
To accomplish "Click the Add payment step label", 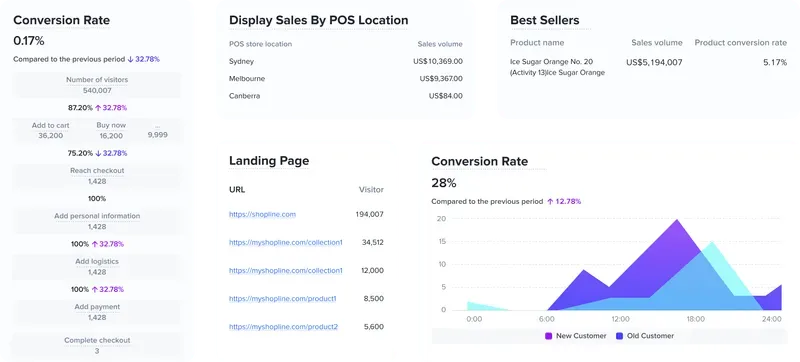I will [x=97, y=306].
